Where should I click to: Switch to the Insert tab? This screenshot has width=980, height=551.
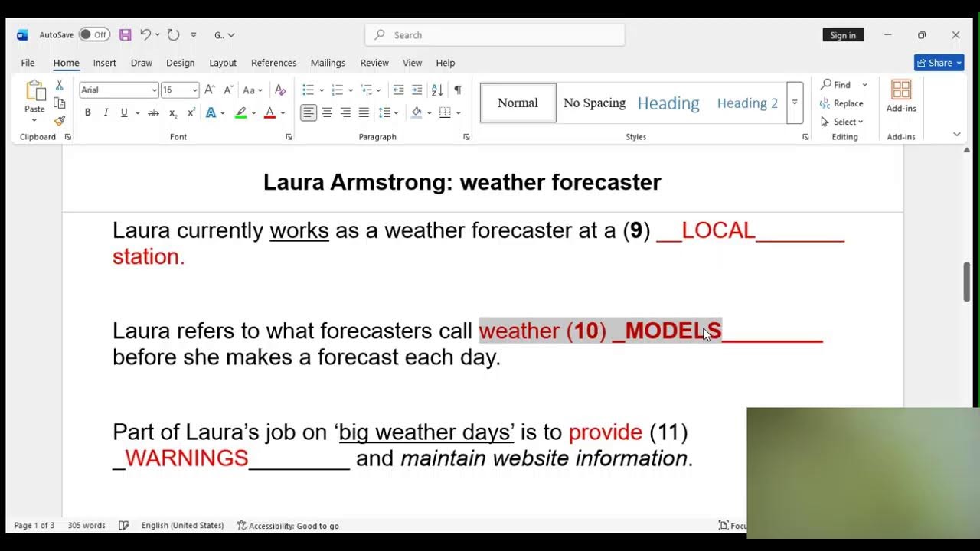tap(105, 63)
